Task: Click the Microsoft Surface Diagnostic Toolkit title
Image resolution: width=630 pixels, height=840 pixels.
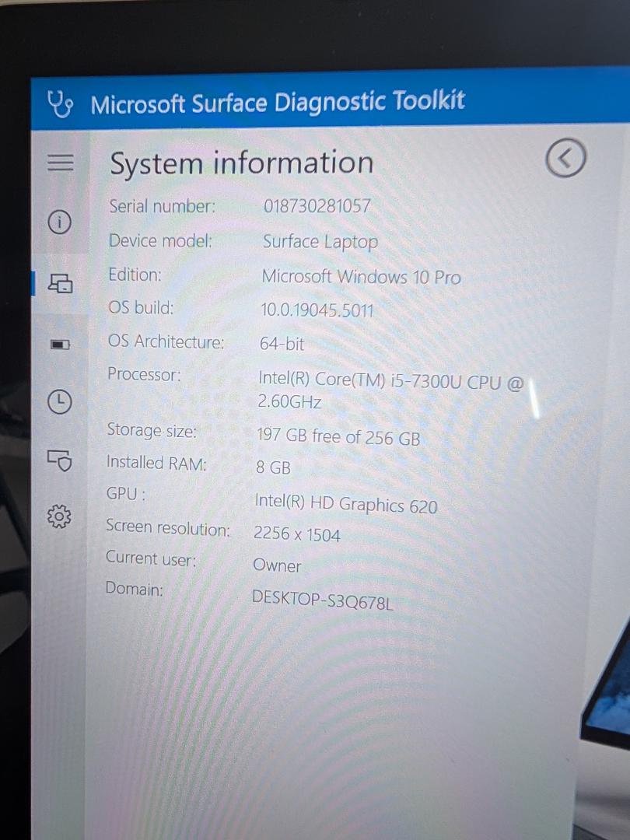Action: tap(278, 102)
